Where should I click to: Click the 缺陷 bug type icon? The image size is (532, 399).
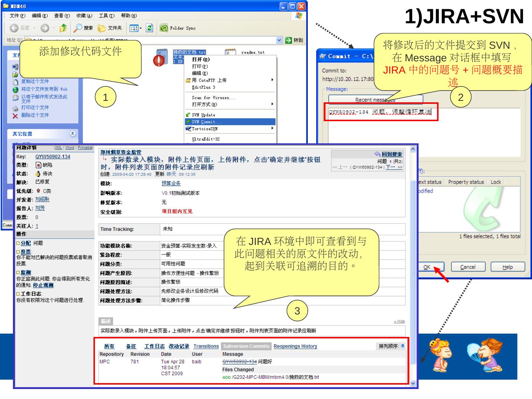click(38, 165)
